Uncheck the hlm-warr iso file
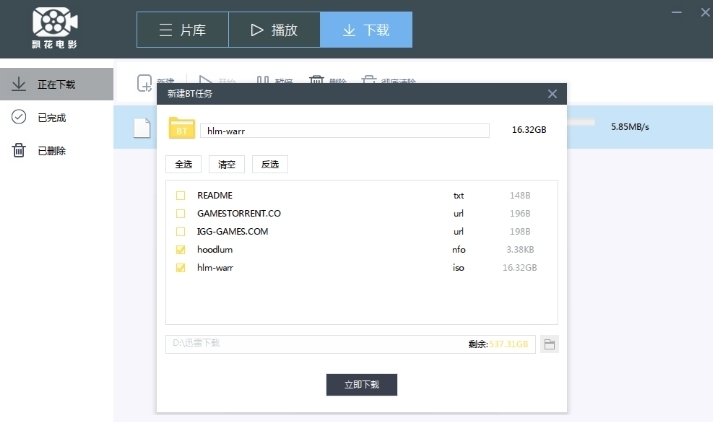Screen dimensions: 717x422 tap(181, 268)
